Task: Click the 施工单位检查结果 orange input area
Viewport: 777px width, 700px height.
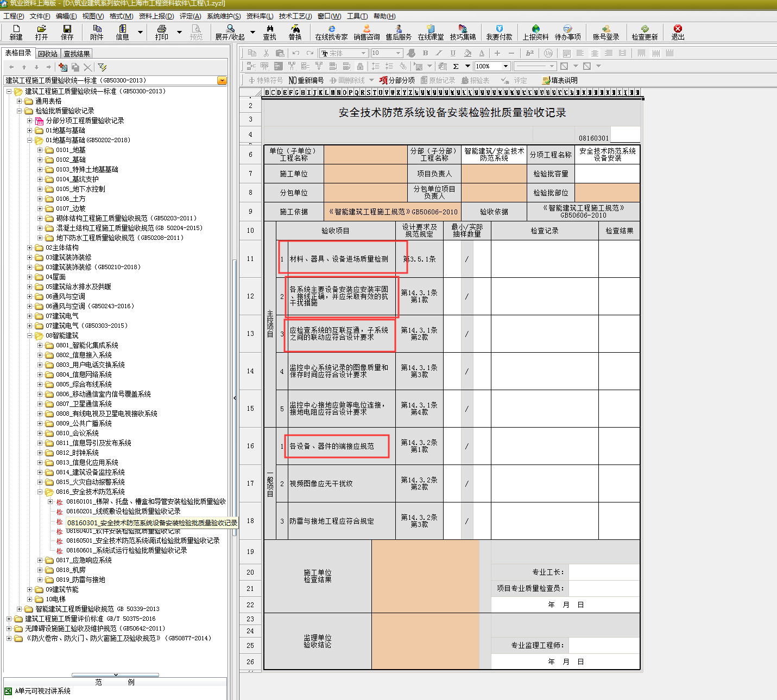Action: pyautogui.click(x=425, y=576)
